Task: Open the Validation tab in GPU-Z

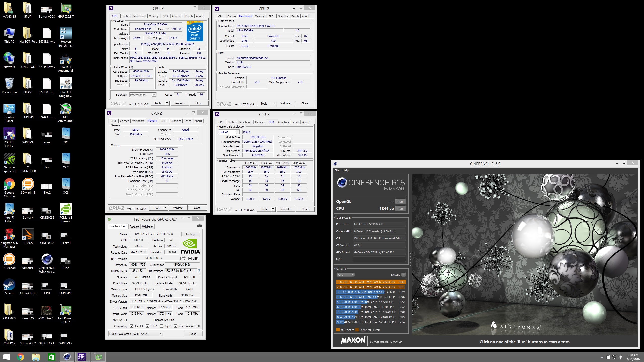Action: (148, 227)
